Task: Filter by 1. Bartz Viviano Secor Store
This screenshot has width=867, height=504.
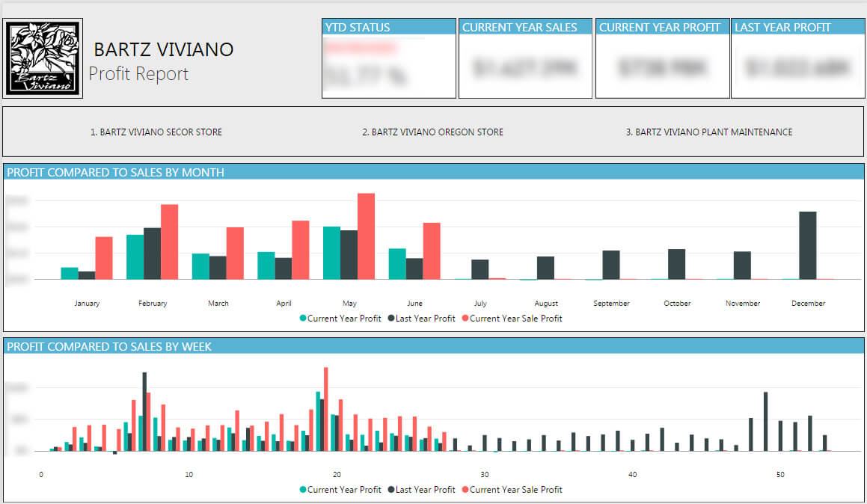Action: (156, 132)
